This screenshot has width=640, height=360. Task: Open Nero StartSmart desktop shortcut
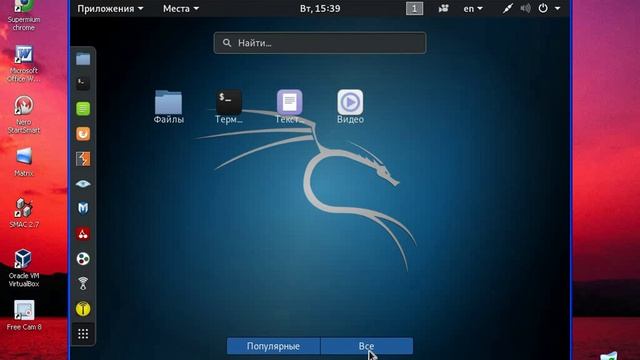tap(24, 115)
